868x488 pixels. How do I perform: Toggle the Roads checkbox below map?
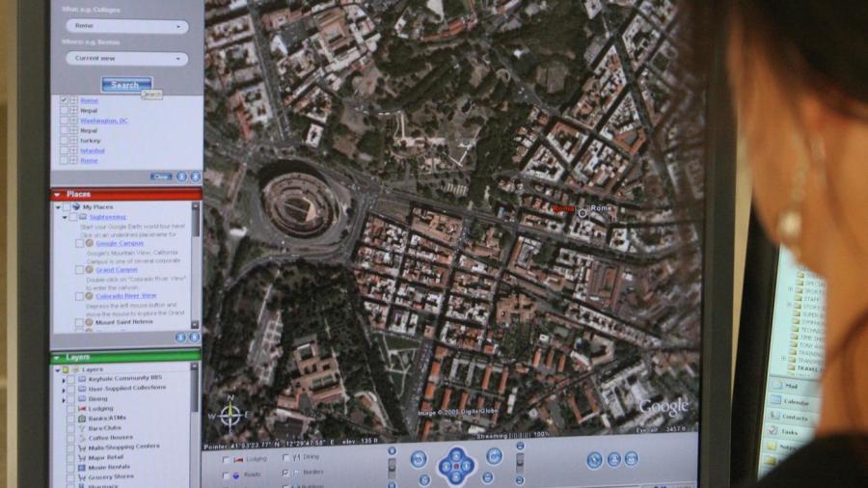tap(226, 475)
